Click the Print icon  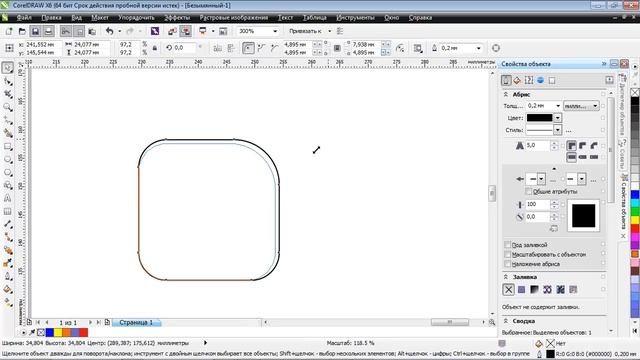point(49,31)
